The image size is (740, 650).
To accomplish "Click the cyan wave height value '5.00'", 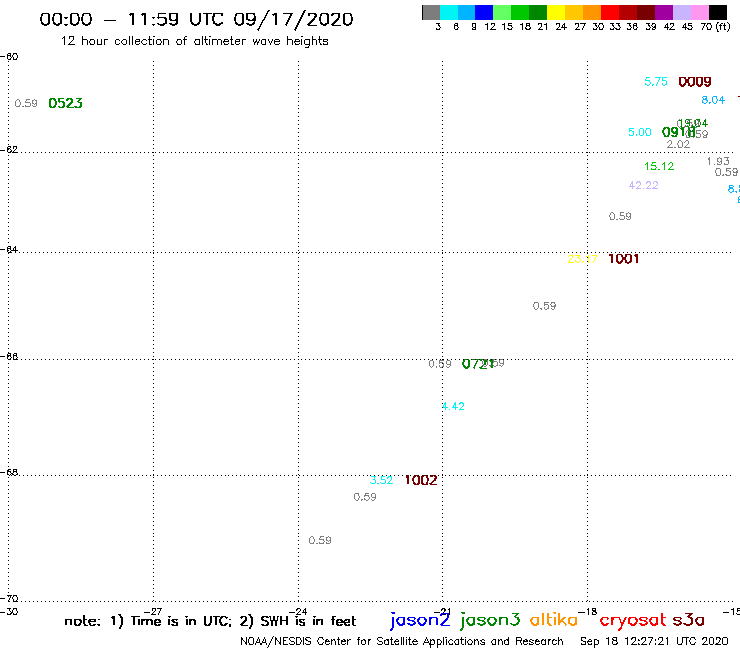I will [x=640, y=133].
